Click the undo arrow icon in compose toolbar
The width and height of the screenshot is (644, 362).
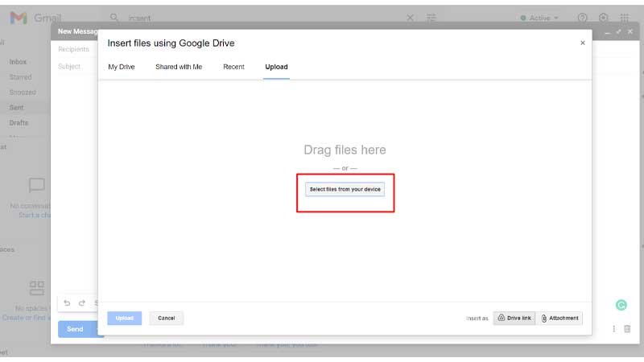coord(67,303)
